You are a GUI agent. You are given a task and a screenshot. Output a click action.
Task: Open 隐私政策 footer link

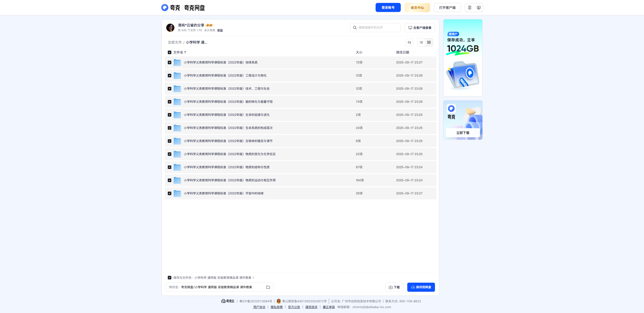click(276, 307)
